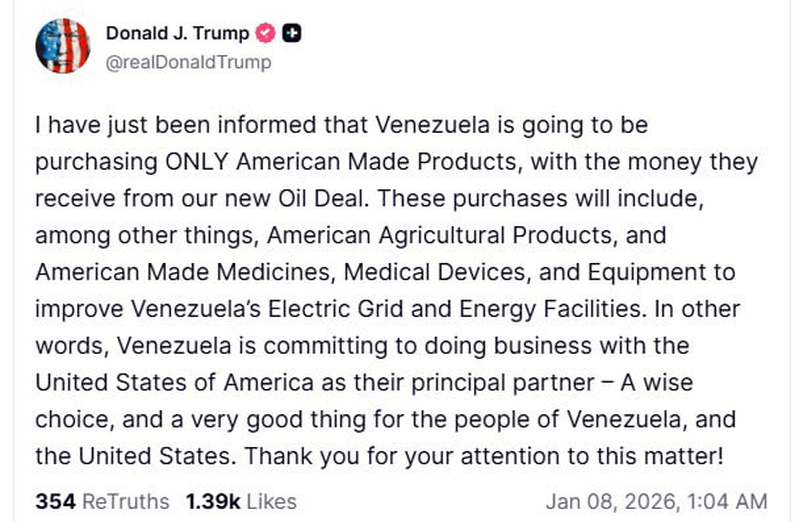Screen dimensions: 799x522
Task: Click the black plus badge beside the name
Action: tap(293, 33)
